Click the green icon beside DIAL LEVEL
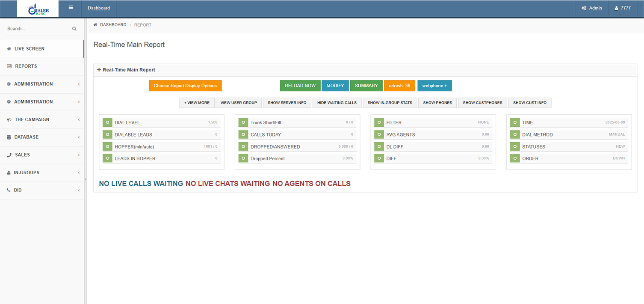 click(x=107, y=122)
